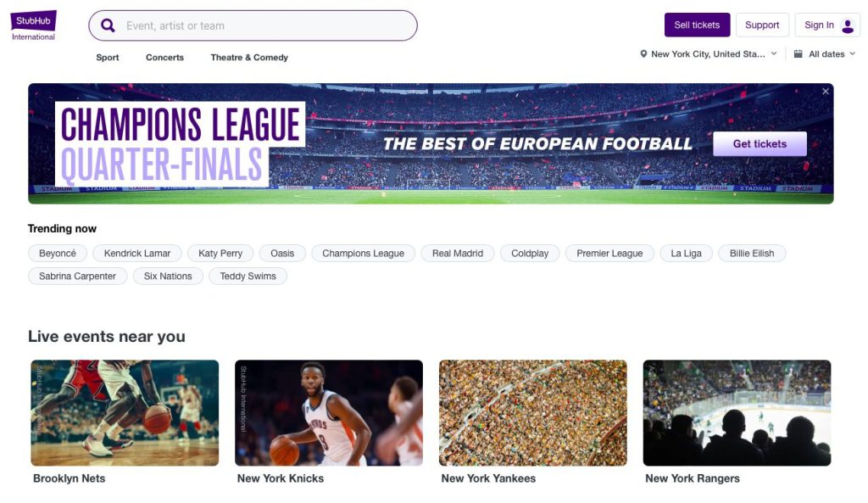Screen dimensions: 868x503
Task: Click the location pin icon
Action: 643,54
